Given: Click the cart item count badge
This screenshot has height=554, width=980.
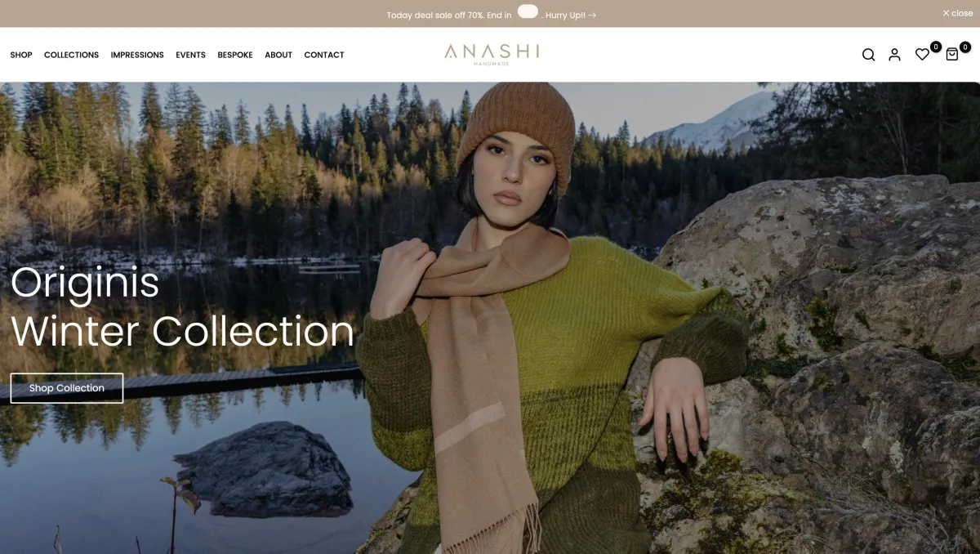Looking at the screenshot, I should (x=965, y=47).
